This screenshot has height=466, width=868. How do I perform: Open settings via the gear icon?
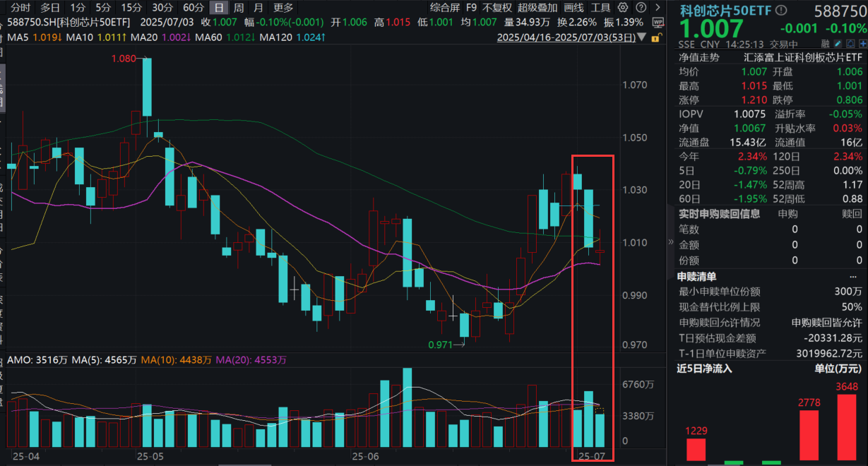pos(623,7)
